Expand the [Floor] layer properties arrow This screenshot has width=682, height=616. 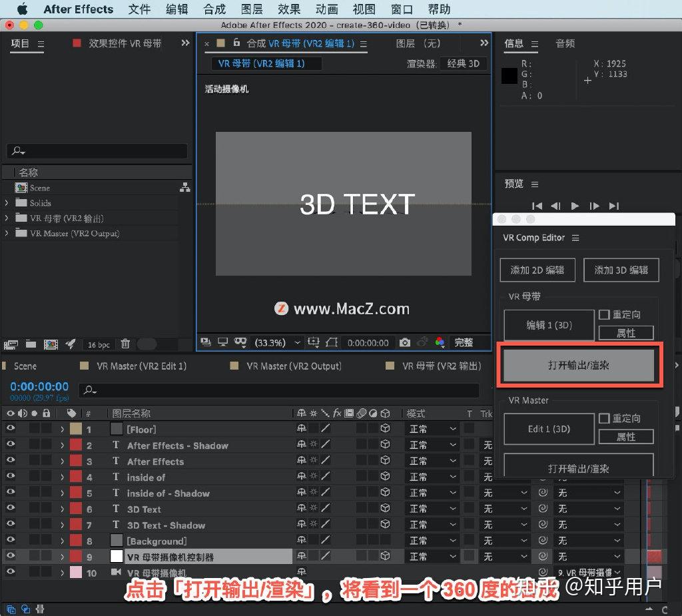[x=63, y=429]
